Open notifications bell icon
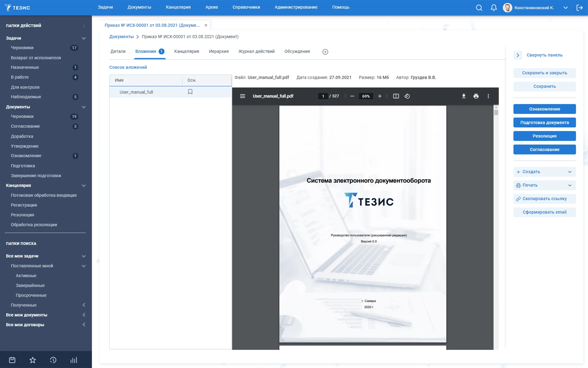This screenshot has width=588, height=368. [493, 8]
